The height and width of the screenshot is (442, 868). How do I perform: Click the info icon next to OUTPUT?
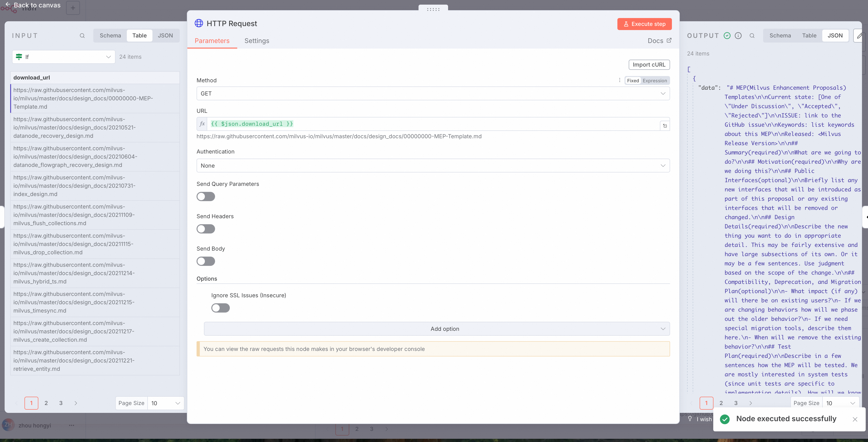point(738,35)
